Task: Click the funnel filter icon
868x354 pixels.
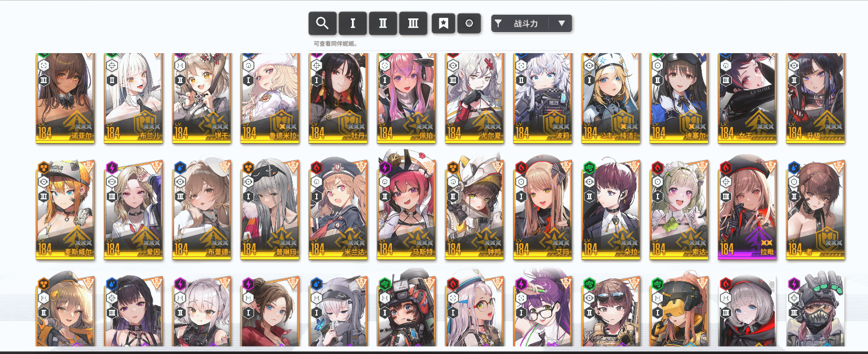Action: point(498,23)
